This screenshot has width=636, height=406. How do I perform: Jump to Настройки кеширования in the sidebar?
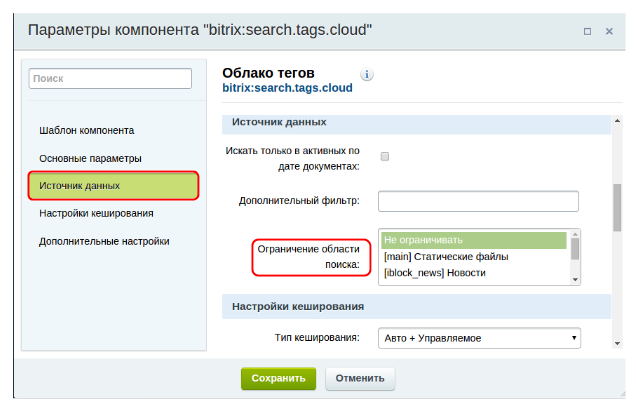pos(96,213)
